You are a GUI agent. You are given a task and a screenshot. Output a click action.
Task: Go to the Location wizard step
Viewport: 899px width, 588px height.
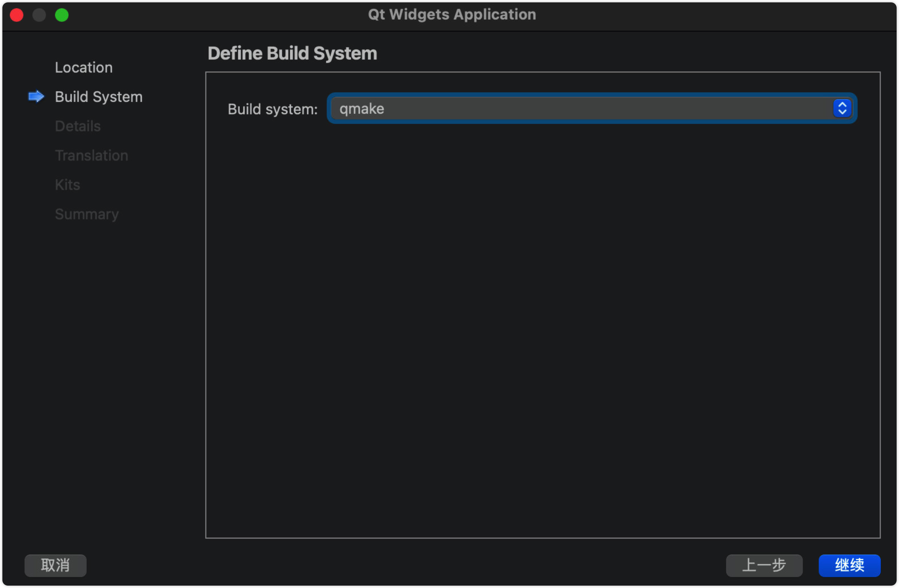pyautogui.click(x=84, y=67)
